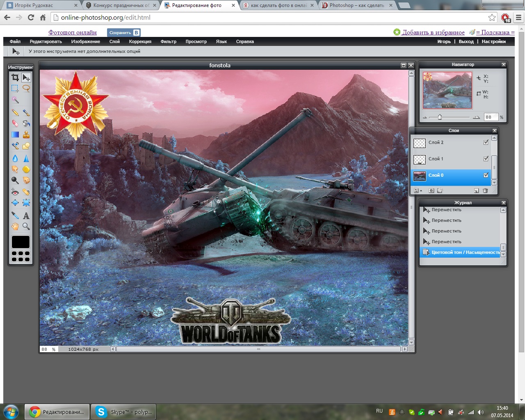Toggle visibility of Слой 2
525x420 pixels.
(x=486, y=142)
